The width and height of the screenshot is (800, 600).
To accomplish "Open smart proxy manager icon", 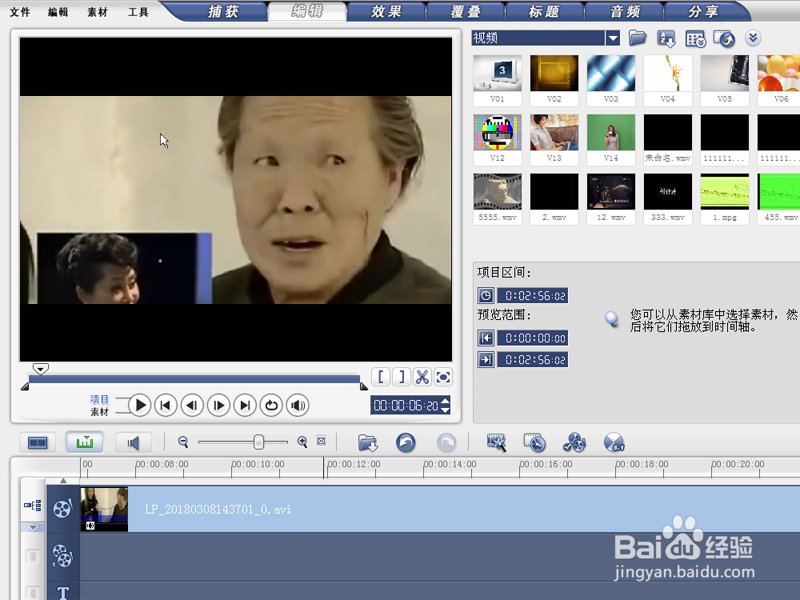I will click(496, 442).
